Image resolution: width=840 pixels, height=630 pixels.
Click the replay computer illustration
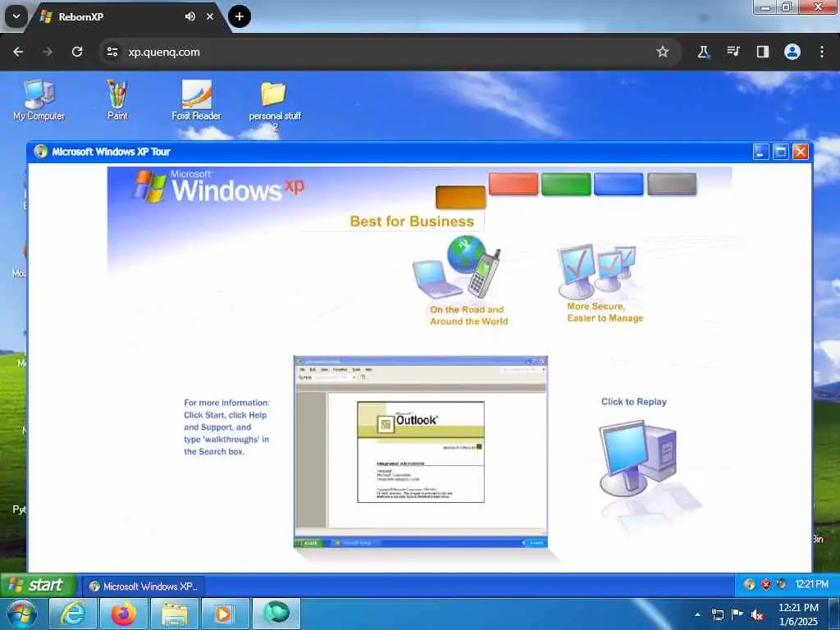coord(638,459)
